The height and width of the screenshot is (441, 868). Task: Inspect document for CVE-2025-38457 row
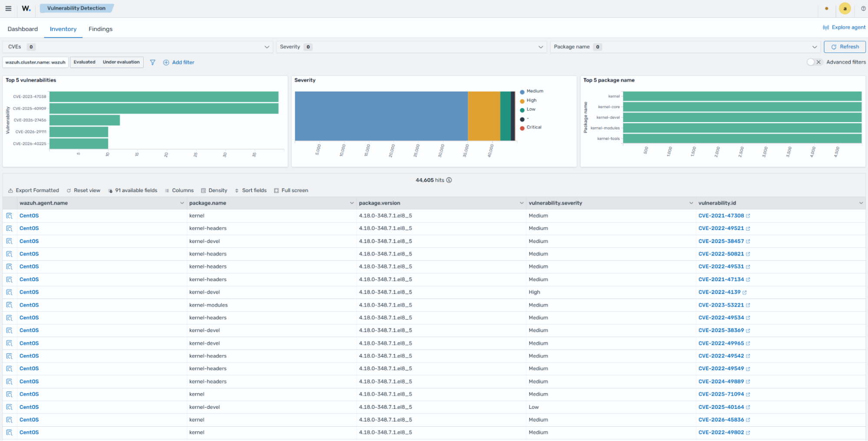(x=9, y=241)
